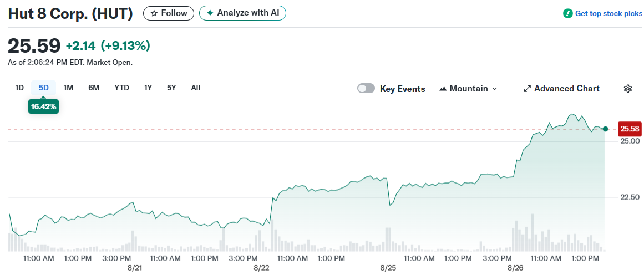644x275 pixels.
Task: Click the +2.14 (+9.13%) change text
Action: [108, 46]
